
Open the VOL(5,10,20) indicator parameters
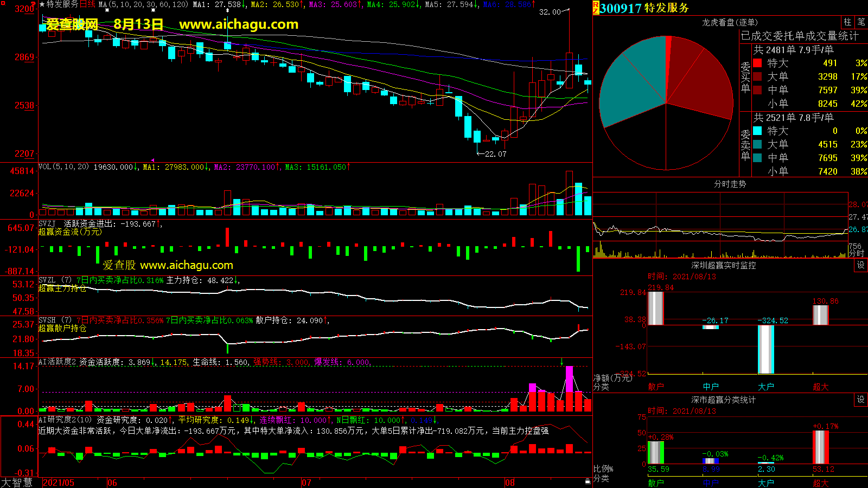tap(63, 167)
